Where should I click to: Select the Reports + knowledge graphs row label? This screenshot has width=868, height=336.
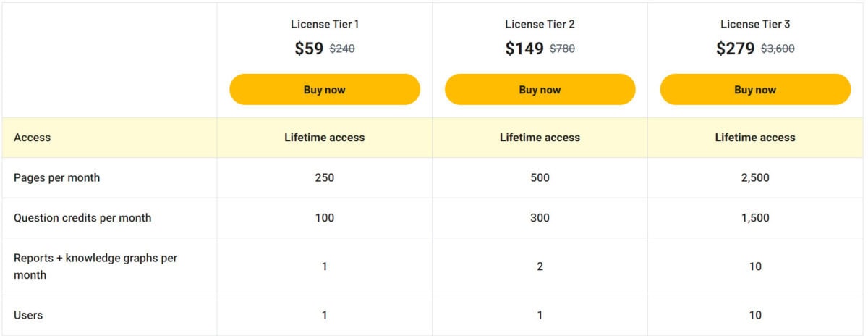[x=95, y=266]
